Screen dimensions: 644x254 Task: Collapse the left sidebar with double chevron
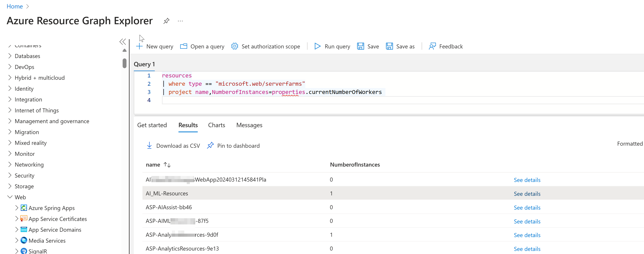tap(122, 42)
